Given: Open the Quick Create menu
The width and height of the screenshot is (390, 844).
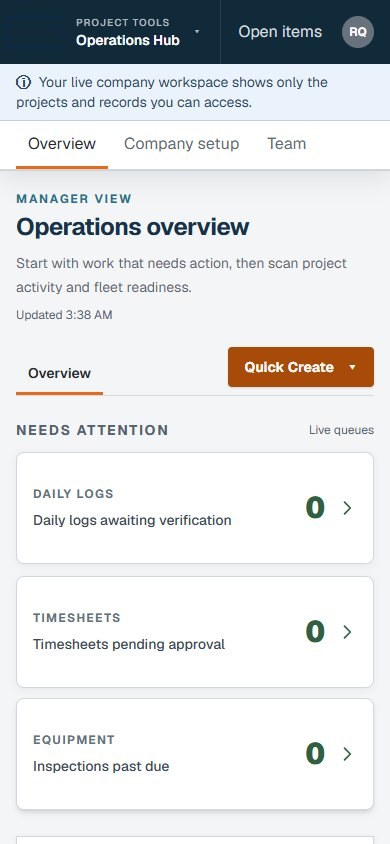Looking at the screenshot, I should pos(301,367).
